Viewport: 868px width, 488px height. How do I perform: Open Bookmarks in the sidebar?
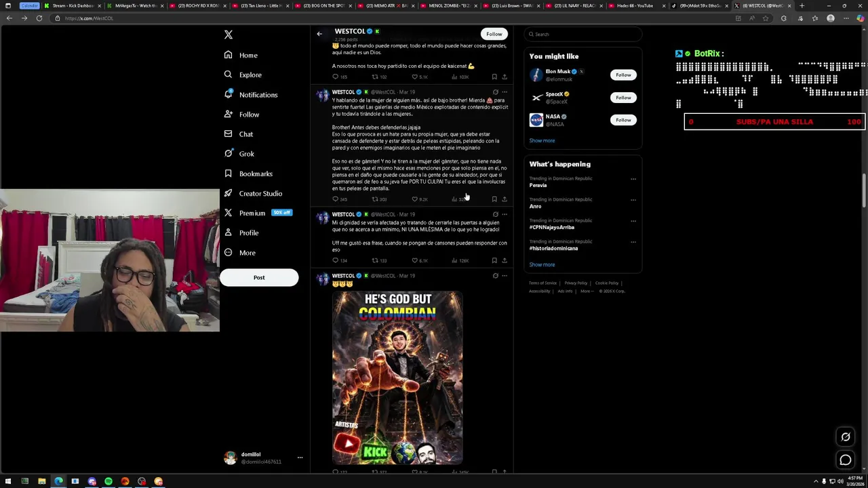tap(248, 174)
